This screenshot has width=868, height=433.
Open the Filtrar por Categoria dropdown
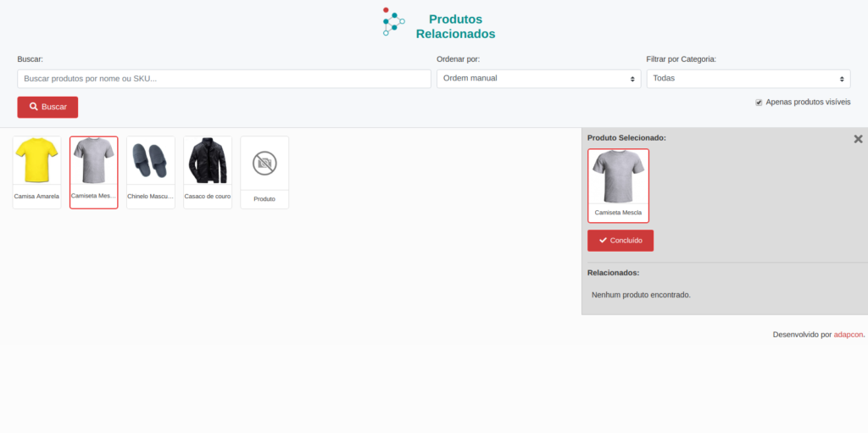click(748, 79)
